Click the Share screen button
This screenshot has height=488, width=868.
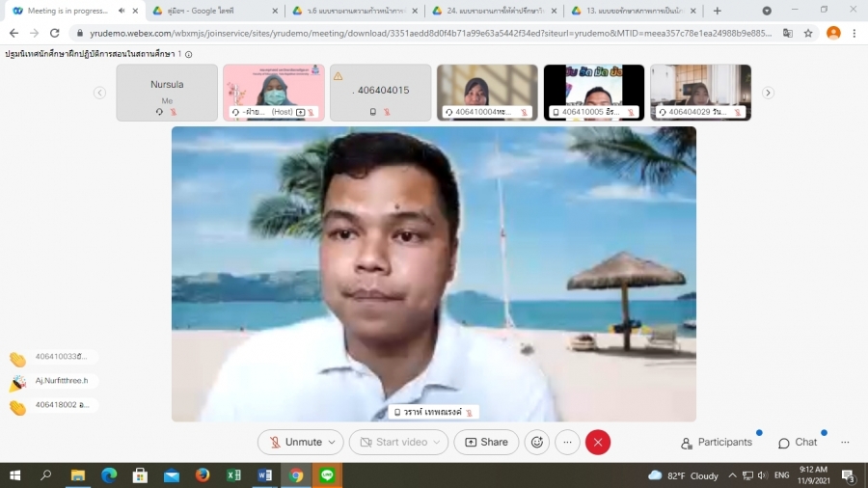486,442
